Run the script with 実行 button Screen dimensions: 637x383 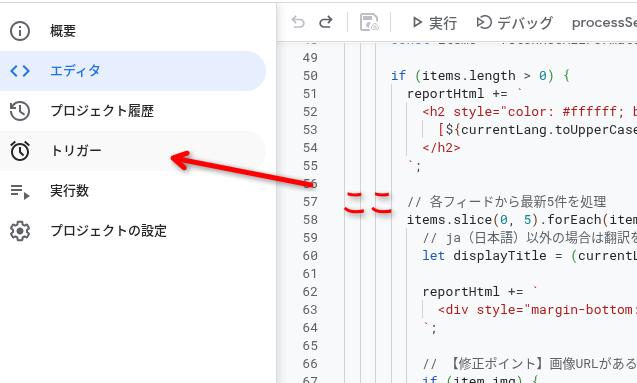point(434,23)
